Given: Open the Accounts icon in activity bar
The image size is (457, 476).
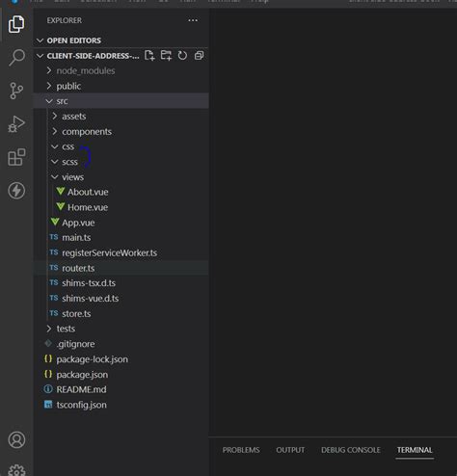Looking at the screenshot, I should point(16,439).
